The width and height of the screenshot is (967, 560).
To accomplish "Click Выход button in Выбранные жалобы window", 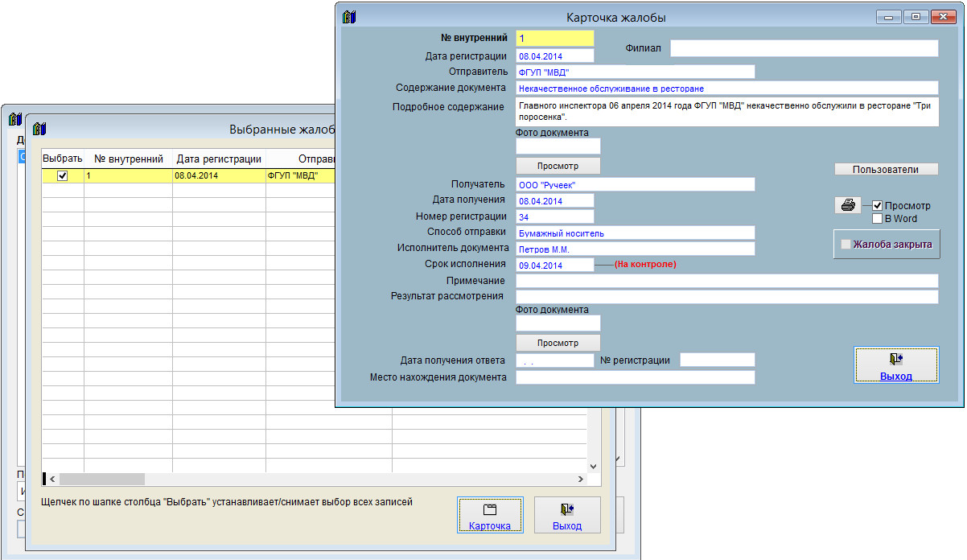I will click(567, 515).
